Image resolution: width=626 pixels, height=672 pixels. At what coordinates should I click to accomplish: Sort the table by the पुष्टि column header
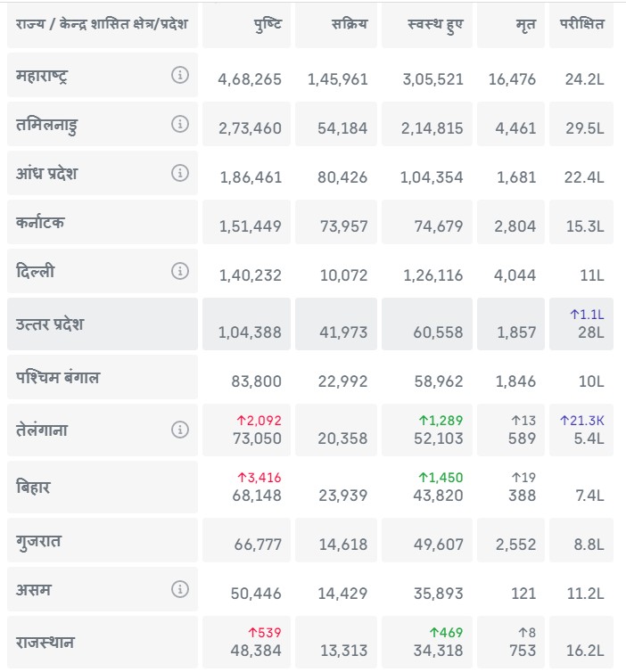click(267, 24)
